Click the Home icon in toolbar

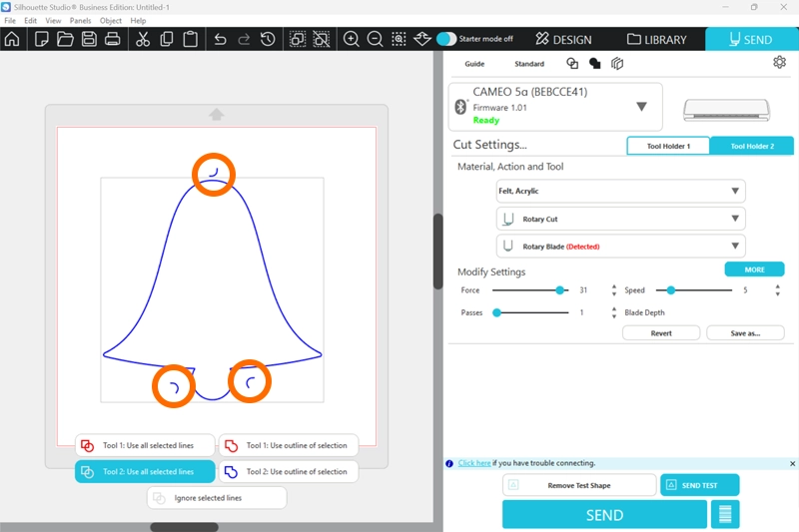pos(12,40)
